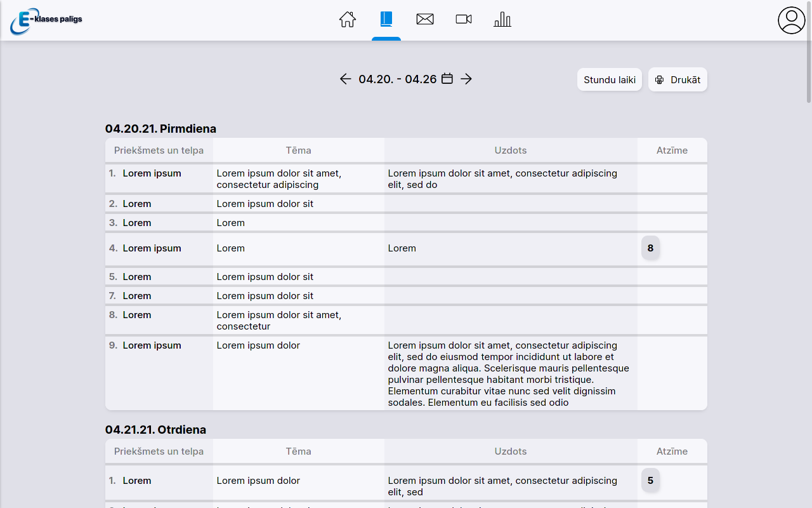Click Monday lesson 9 topic 'Lorem ipsum dolor'

pyautogui.click(x=258, y=345)
